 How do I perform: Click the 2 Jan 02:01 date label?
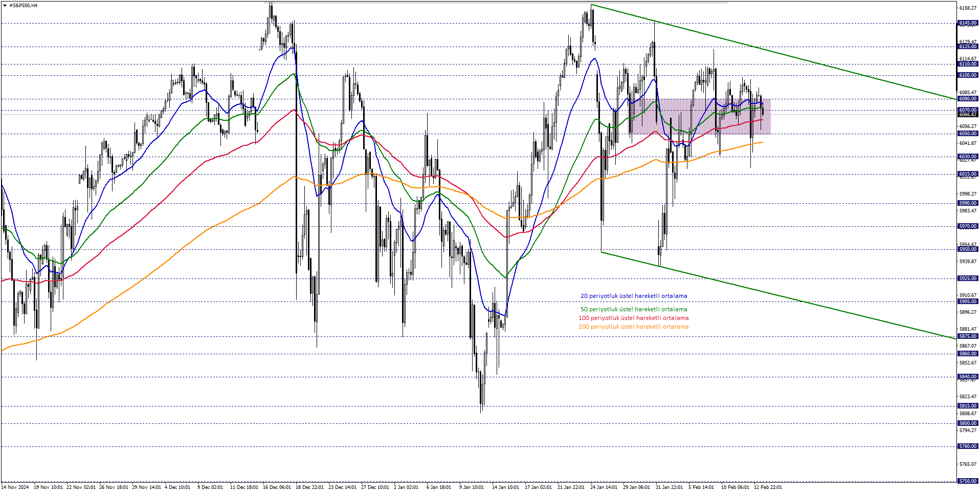[x=406, y=487]
